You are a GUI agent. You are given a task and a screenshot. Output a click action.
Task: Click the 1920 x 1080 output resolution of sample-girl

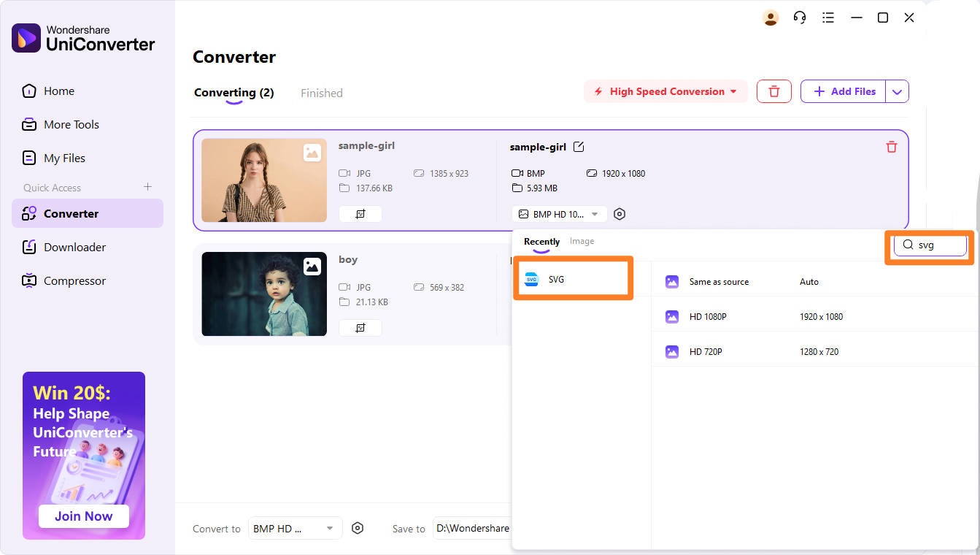click(623, 174)
